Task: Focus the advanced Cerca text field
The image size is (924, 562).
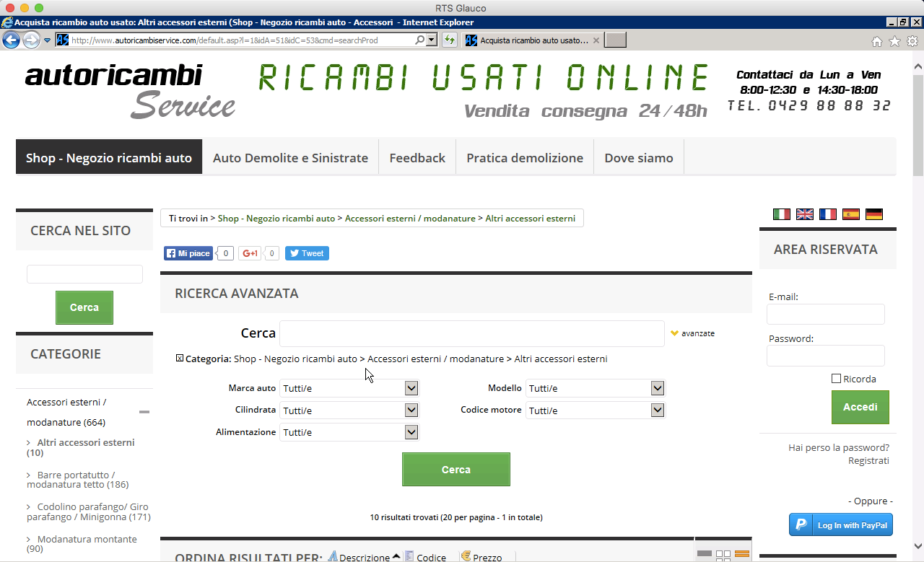Action: (472, 333)
